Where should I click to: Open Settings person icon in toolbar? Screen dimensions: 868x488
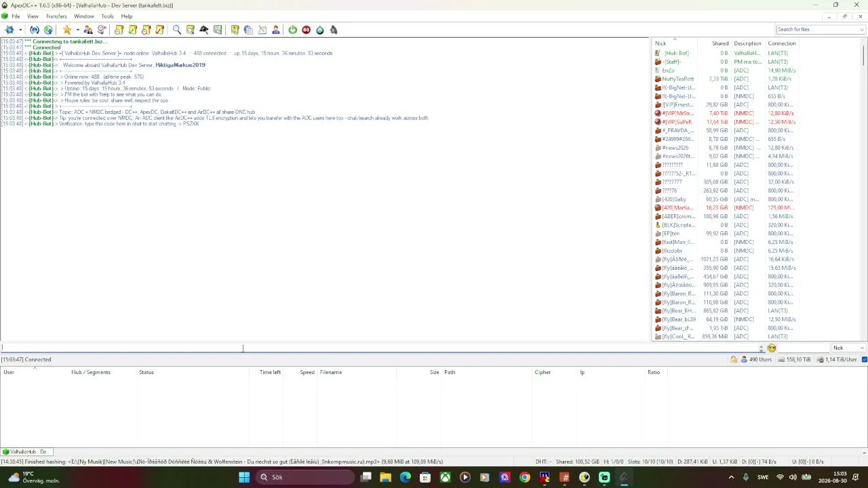click(x=276, y=30)
